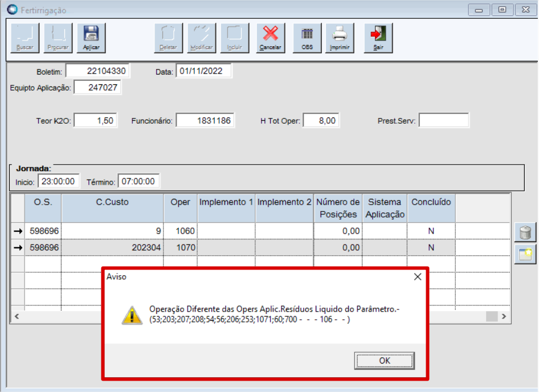This screenshot has height=392, width=539.
Task: Close the Aviso dialog with X
Action: click(418, 277)
